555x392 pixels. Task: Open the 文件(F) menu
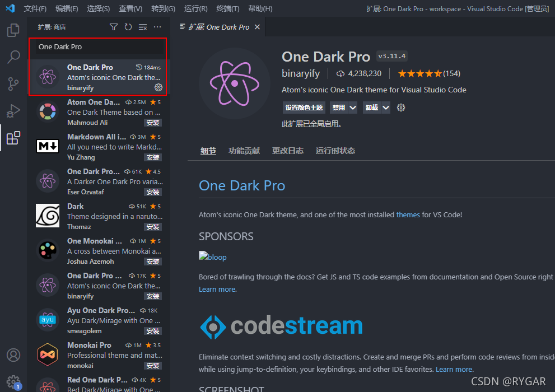coord(35,8)
